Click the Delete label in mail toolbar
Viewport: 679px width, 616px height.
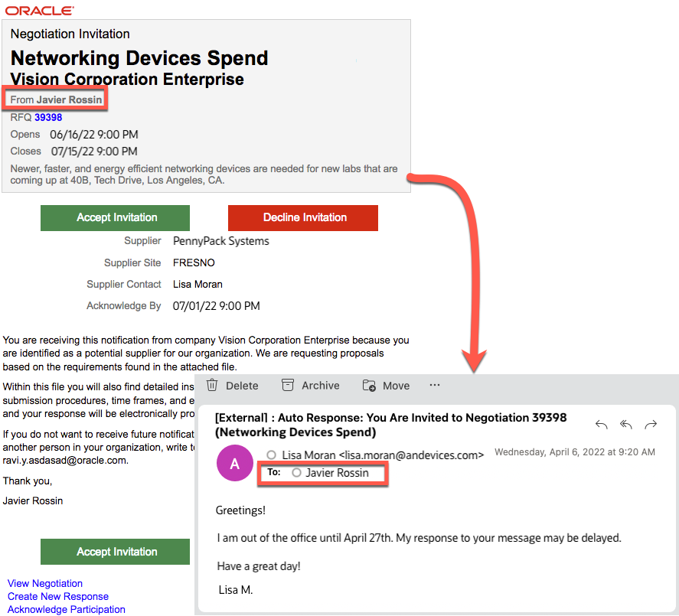[242, 386]
